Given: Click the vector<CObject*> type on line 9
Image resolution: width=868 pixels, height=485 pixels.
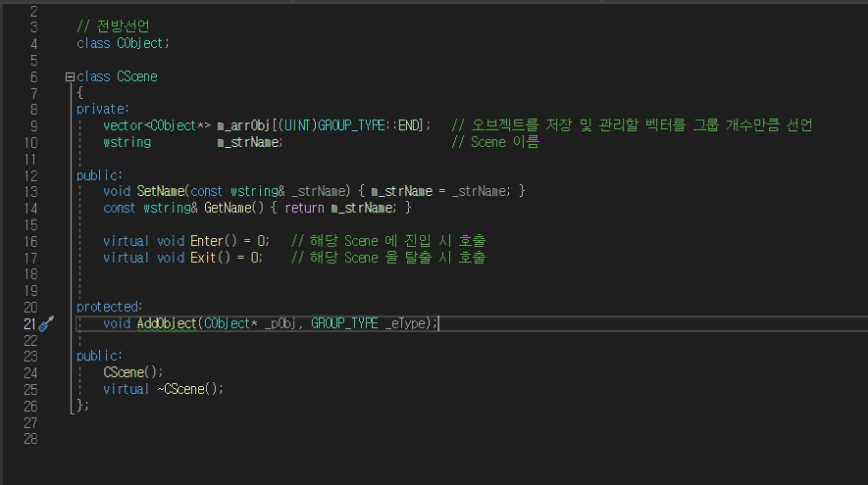Looking at the screenshot, I should (x=157, y=125).
